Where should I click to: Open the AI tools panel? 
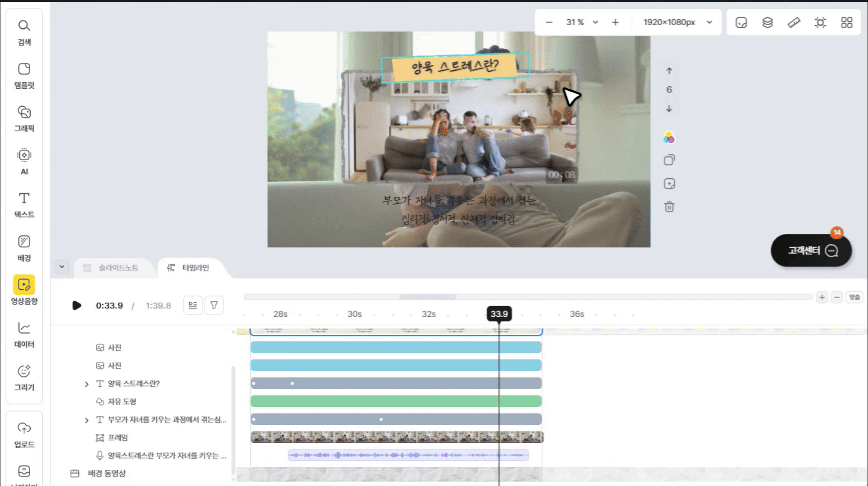click(24, 161)
